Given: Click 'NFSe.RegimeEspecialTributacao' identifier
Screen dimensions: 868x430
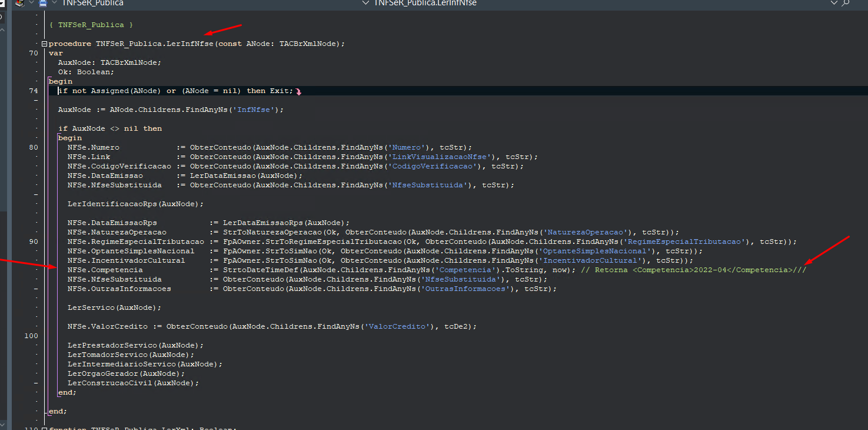Looking at the screenshot, I should click(135, 242).
